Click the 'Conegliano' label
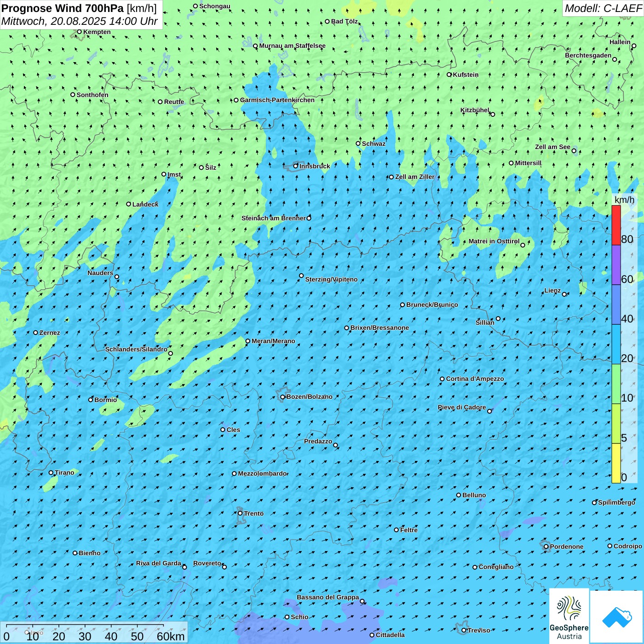This screenshot has width=644, height=644. click(x=496, y=567)
